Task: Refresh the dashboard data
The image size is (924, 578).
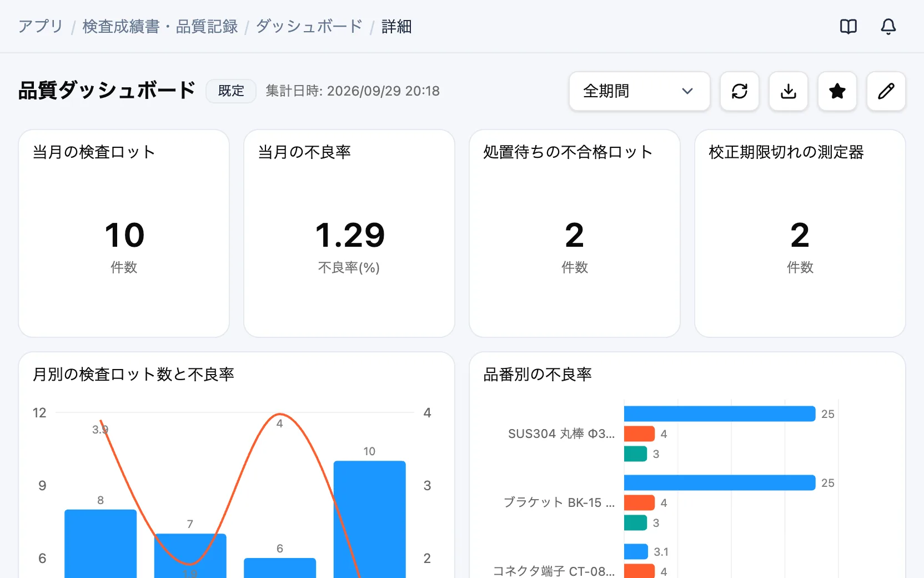Action: [x=740, y=91]
